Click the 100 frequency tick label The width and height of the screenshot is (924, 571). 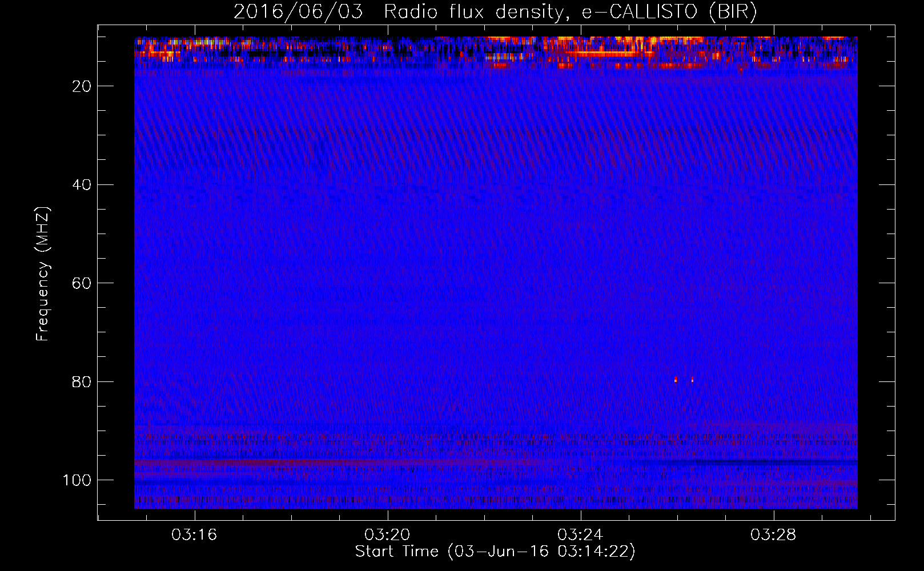coord(77,480)
